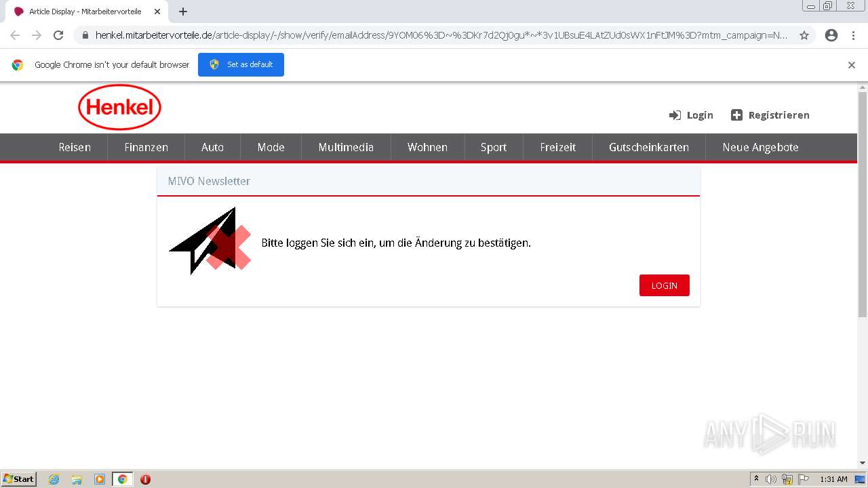Open File Explorer from taskbar
Viewport: 868px width, 488px height.
tap(77, 479)
